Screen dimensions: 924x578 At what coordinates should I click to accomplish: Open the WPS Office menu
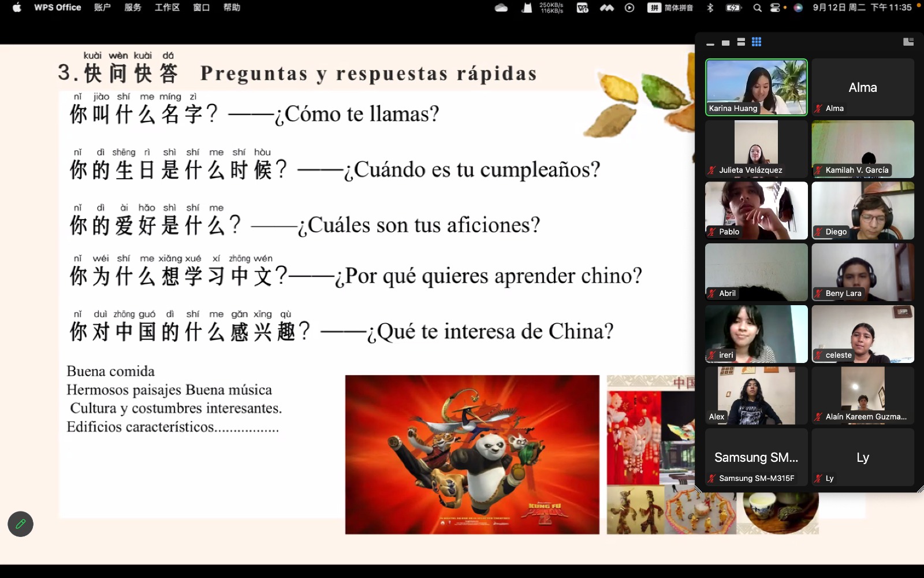[57, 8]
